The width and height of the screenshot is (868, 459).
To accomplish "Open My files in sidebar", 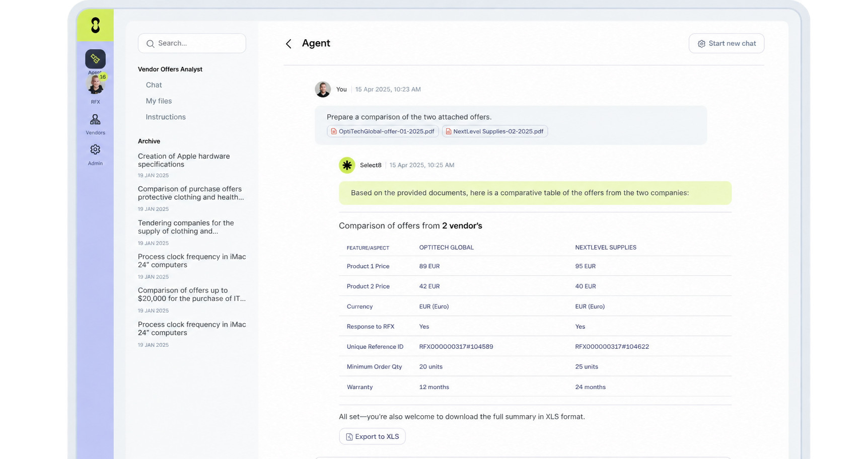I will click(x=159, y=101).
